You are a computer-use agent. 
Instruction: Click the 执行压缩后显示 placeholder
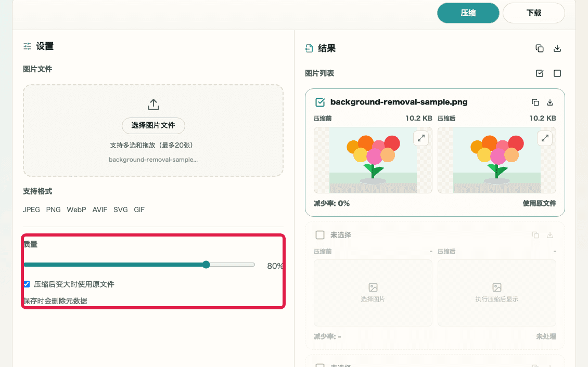(x=496, y=293)
